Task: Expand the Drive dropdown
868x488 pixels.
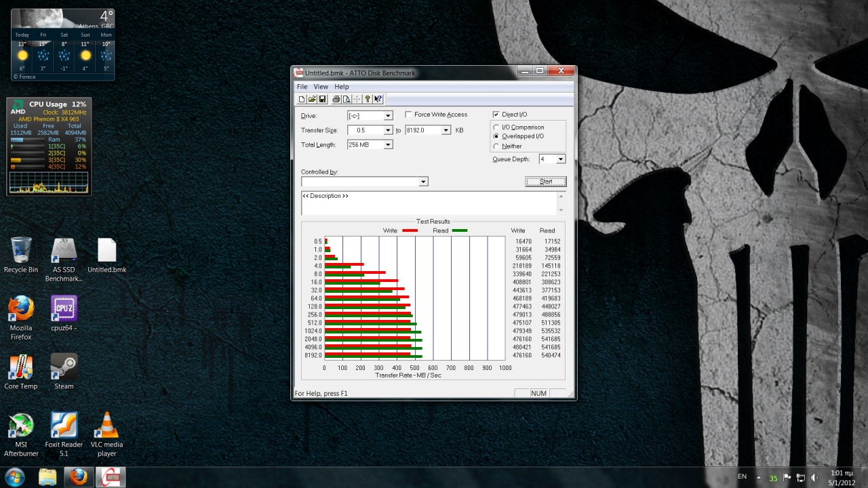Action: [x=388, y=116]
